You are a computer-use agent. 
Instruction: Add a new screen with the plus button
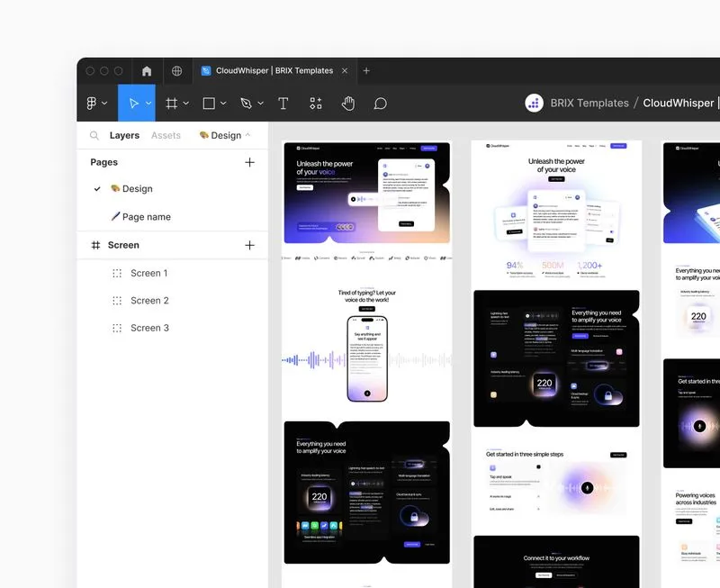pos(249,244)
